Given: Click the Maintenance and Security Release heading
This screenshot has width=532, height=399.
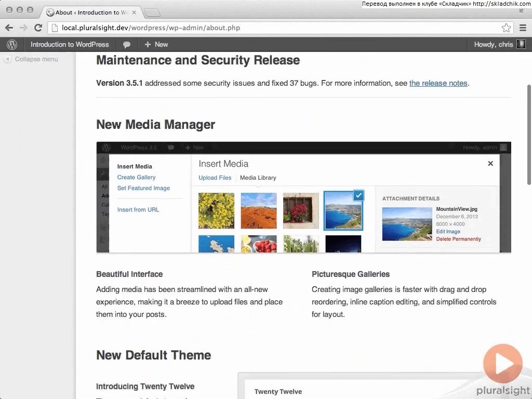Looking at the screenshot, I should point(198,60).
